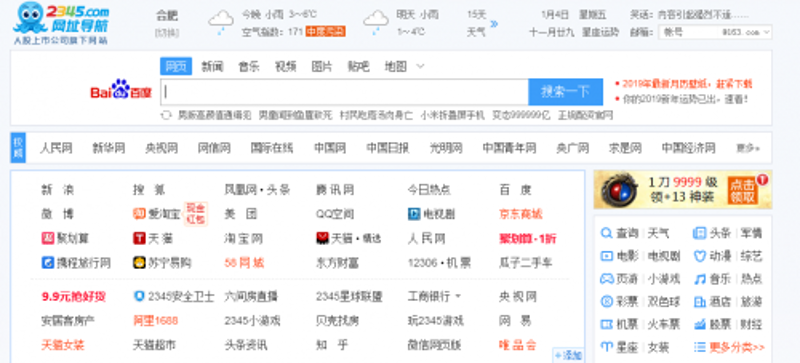Expand the 工商银行 dropdown arrow
The width and height of the screenshot is (800, 363).
(x=457, y=296)
